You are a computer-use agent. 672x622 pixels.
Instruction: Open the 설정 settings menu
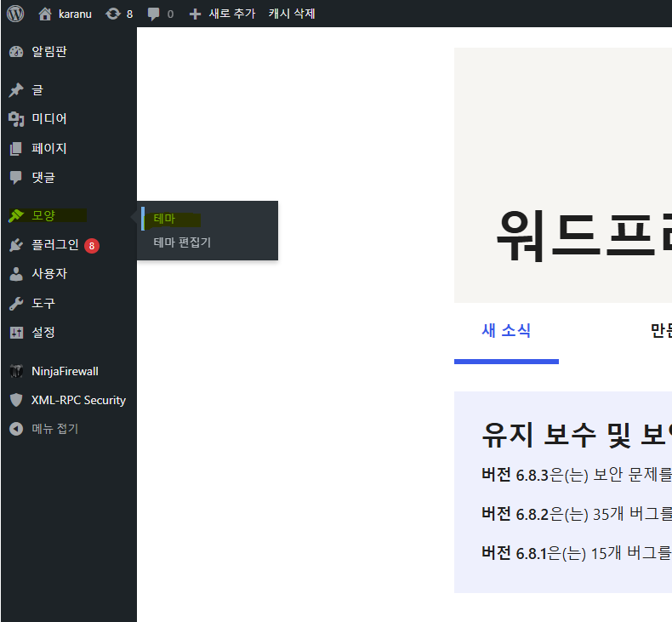point(43,332)
